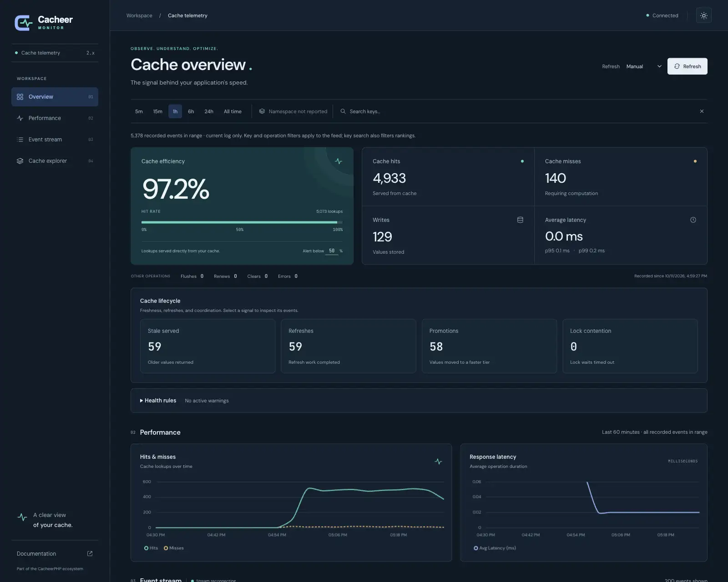This screenshot has height=582, width=728.
Task: Open the Refreshes lifecycle card
Action: 349,346
